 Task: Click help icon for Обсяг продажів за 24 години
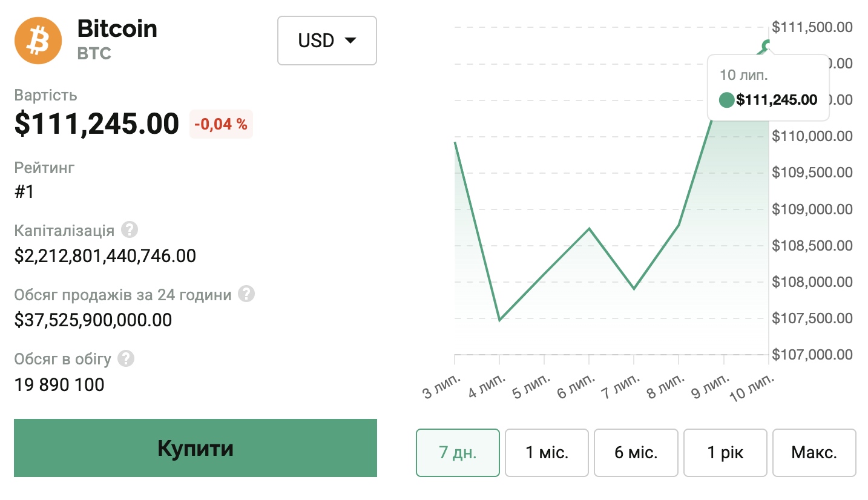[246, 294]
